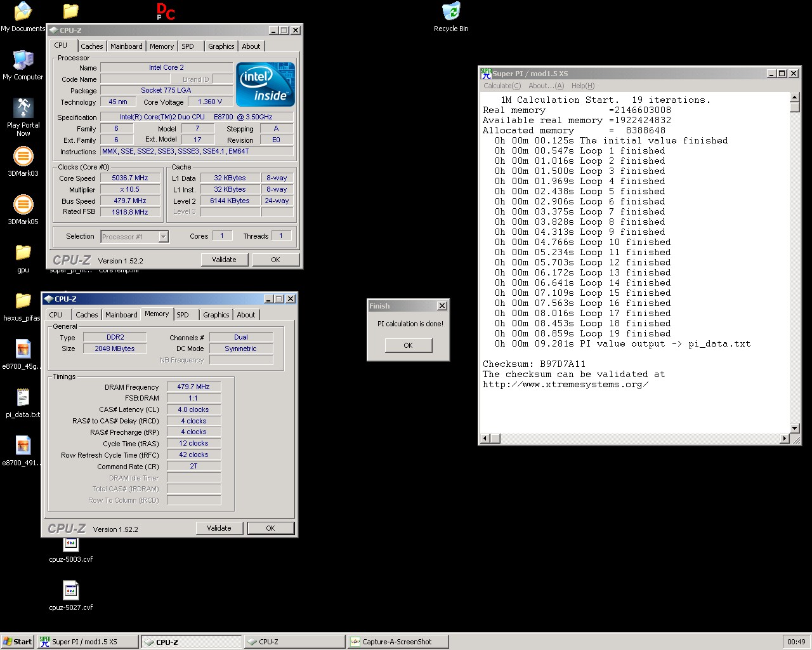Open Calculate menu in Super PI
This screenshot has width=812, height=650.
[x=502, y=86]
